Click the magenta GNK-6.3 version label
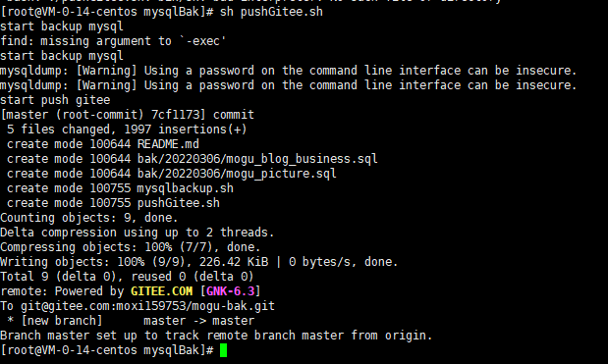Screen dimensions: 608x364 click(230, 291)
